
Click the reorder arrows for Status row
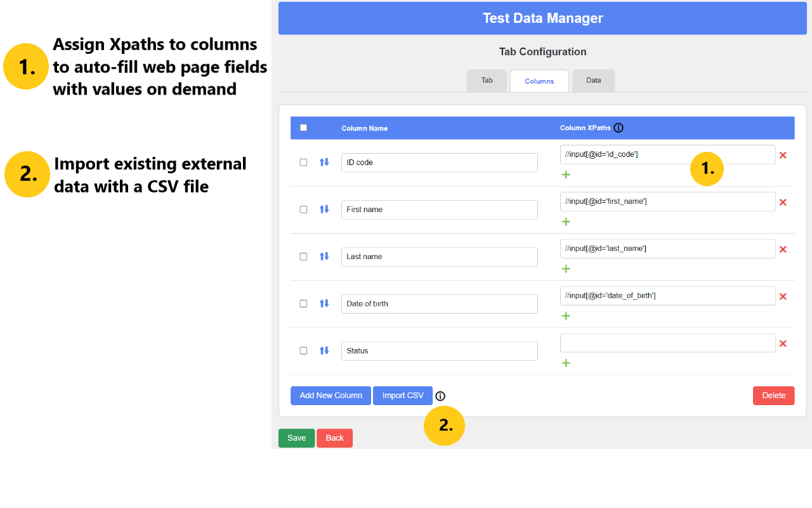coord(324,351)
